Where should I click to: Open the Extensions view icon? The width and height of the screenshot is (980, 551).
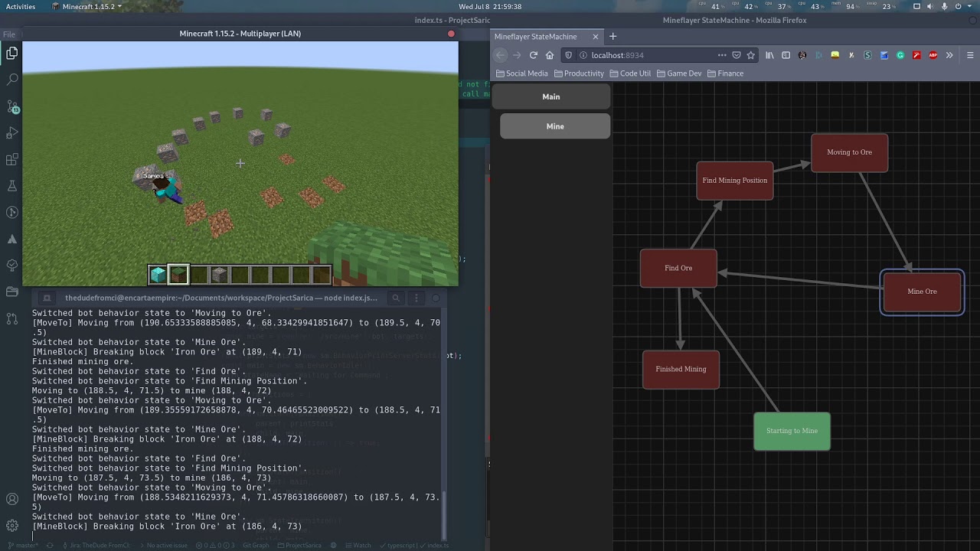click(11, 160)
